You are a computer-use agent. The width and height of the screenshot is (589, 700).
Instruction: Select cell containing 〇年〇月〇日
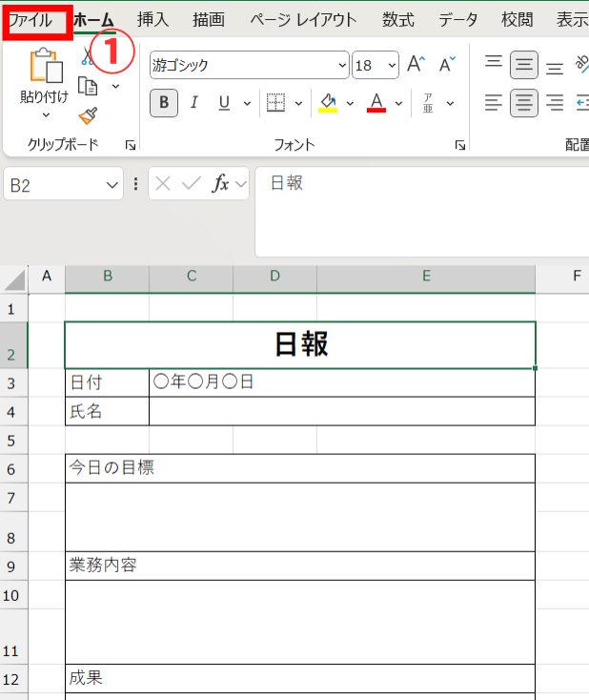coord(342,382)
